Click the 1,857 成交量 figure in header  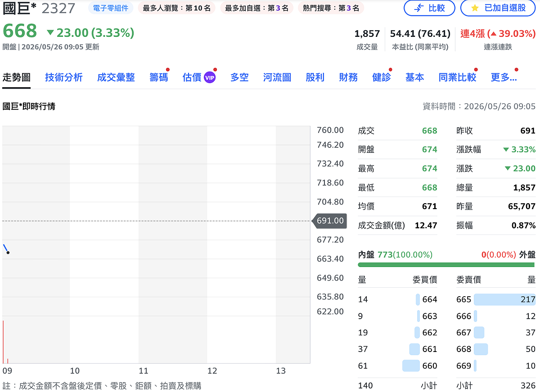367,34
